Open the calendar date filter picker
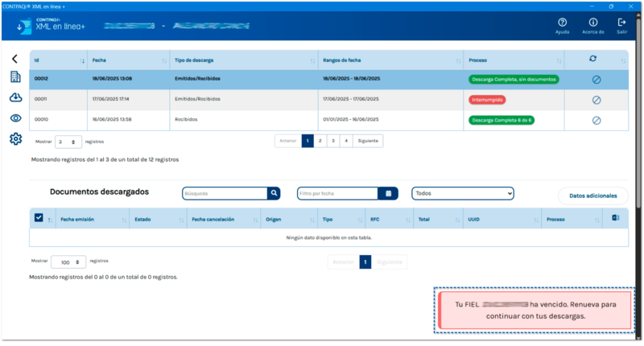This screenshot has width=644, height=346. pos(389,193)
